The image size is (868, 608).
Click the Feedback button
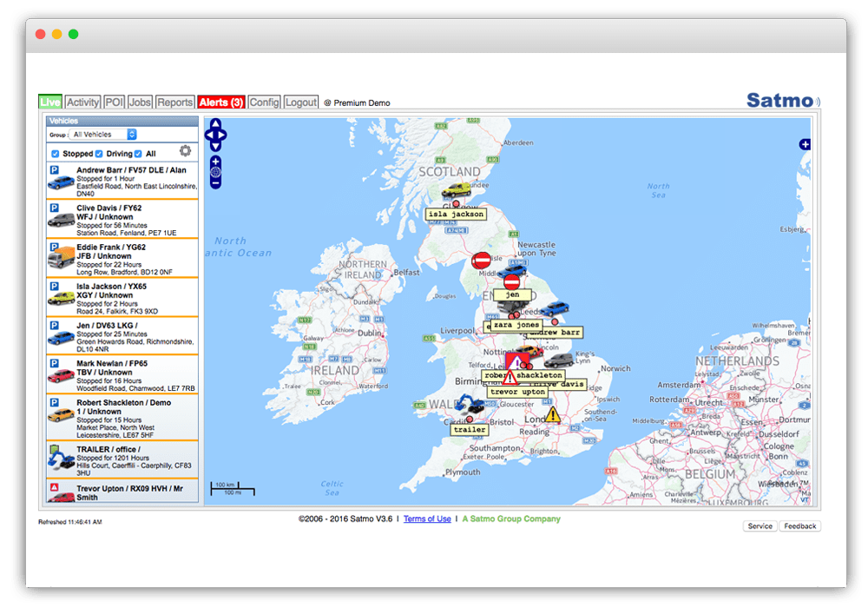(799, 526)
